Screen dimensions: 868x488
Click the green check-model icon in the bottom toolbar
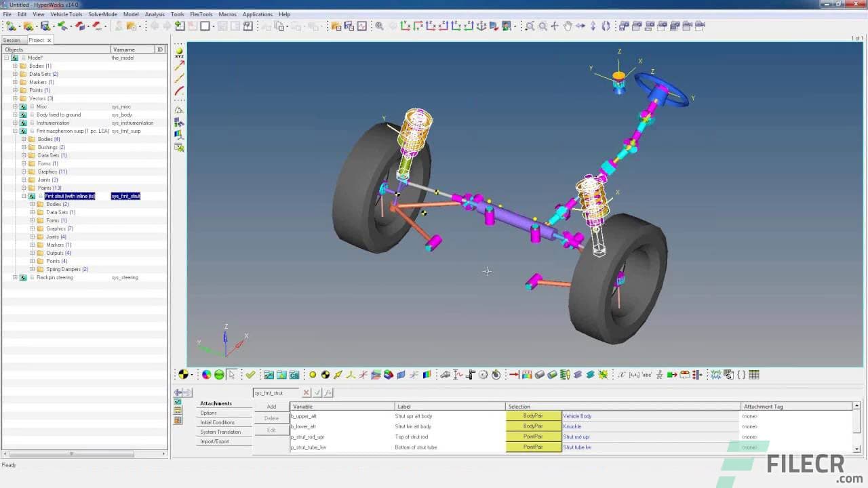(250, 373)
